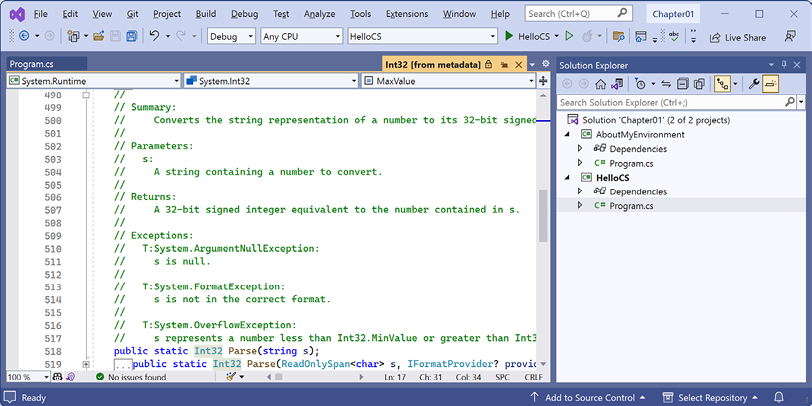The image size is (812, 406).
Task: Expand collapsed code region at line 519
Action: [86, 364]
